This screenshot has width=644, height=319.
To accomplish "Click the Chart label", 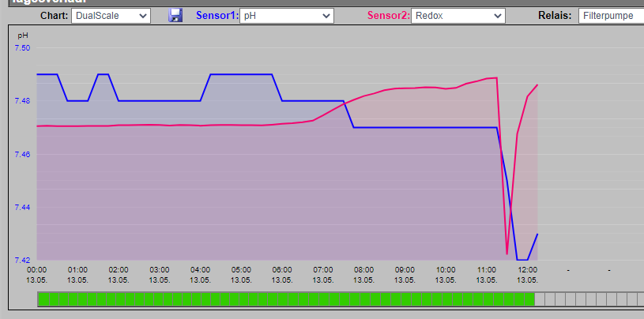I will point(55,16).
